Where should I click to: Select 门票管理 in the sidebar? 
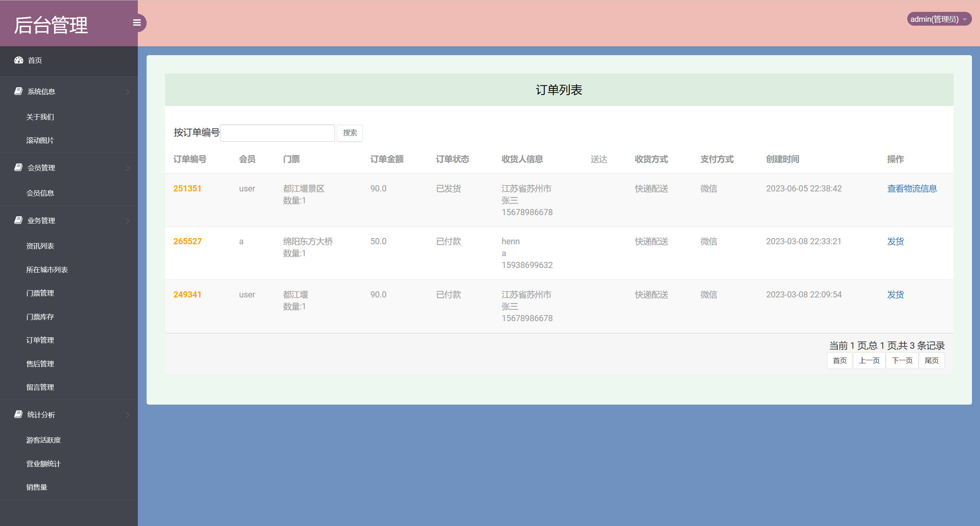pos(40,293)
